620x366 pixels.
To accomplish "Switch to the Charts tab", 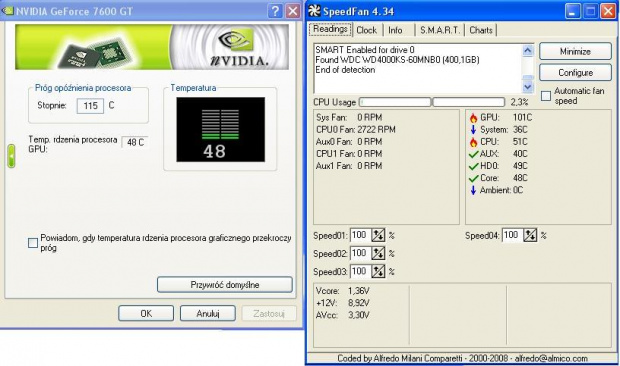I will [x=481, y=30].
